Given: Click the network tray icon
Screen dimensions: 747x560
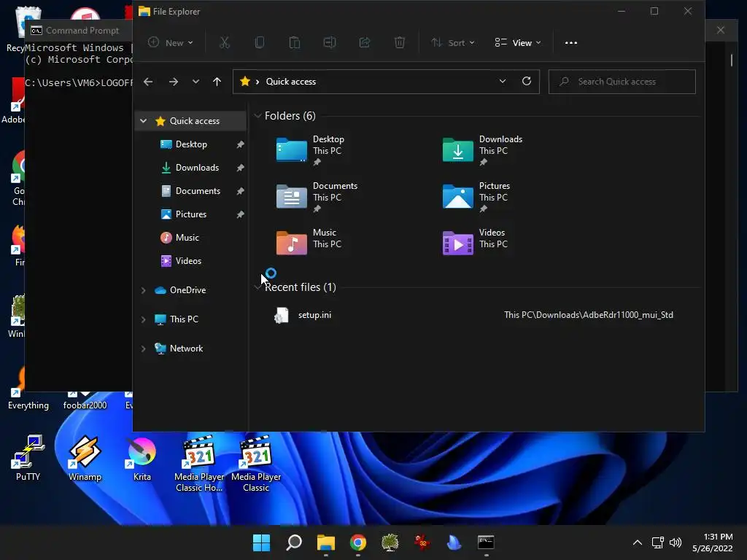Looking at the screenshot, I should [658, 542].
